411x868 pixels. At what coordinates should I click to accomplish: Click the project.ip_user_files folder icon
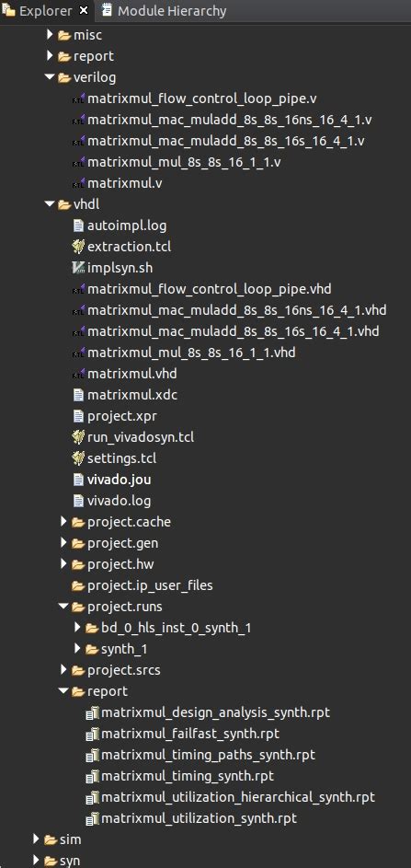click(x=78, y=585)
